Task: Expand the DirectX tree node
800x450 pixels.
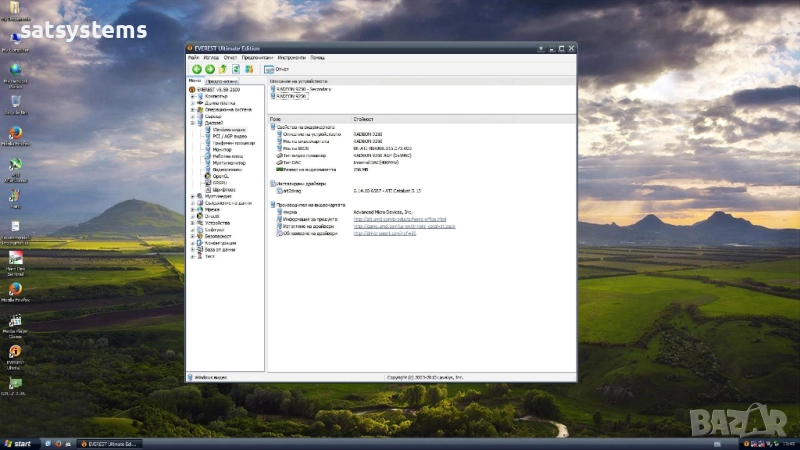Action: [x=191, y=216]
